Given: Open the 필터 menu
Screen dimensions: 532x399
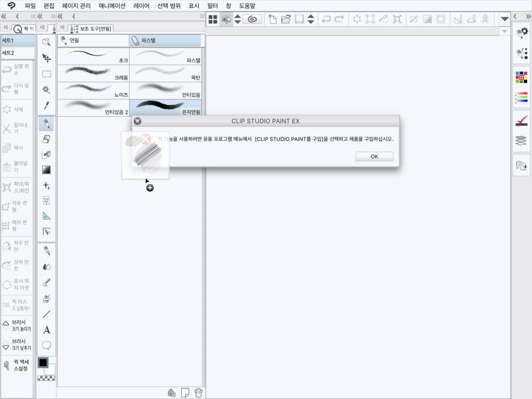Looking at the screenshot, I should click(212, 6).
